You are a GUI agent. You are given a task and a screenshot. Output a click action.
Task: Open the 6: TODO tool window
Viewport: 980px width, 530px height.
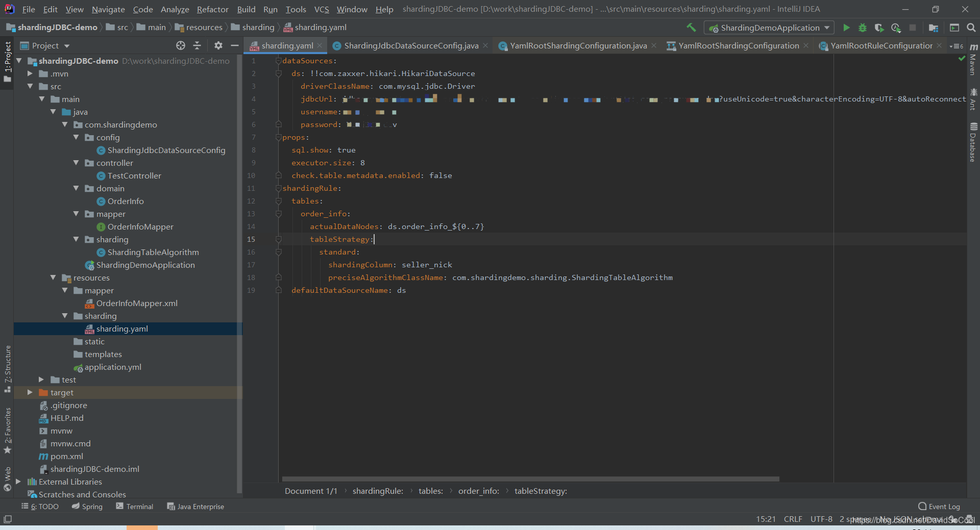coord(40,507)
